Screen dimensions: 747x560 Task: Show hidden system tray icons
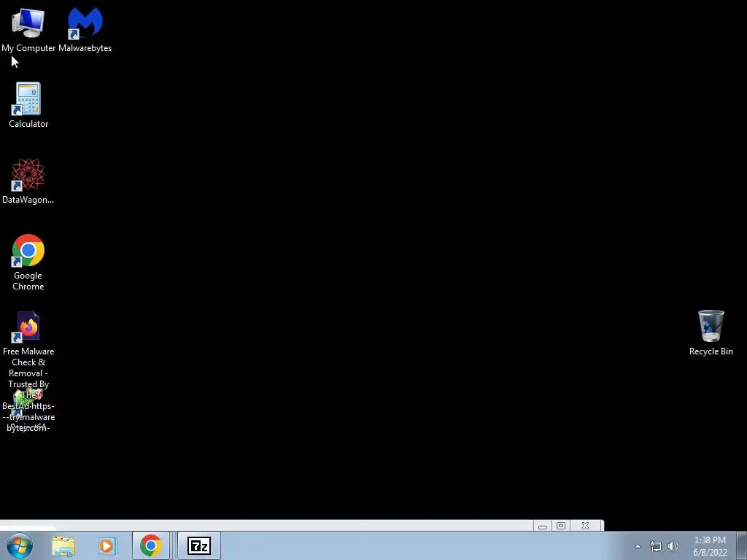pos(638,546)
